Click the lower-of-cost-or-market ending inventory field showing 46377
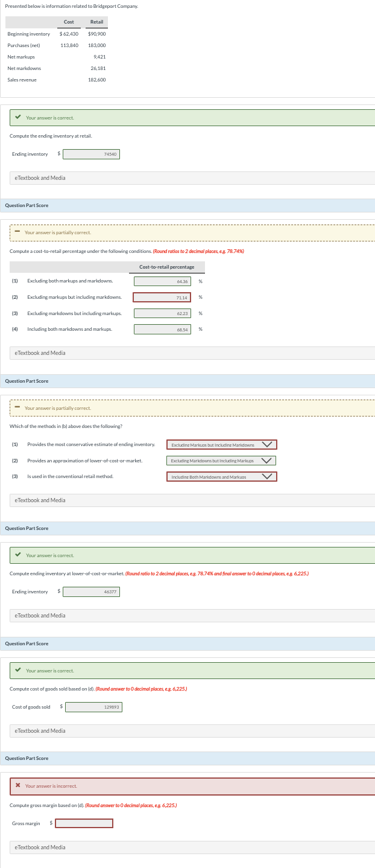Image resolution: width=375 pixels, height=868 pixels. tap(92, 592)
